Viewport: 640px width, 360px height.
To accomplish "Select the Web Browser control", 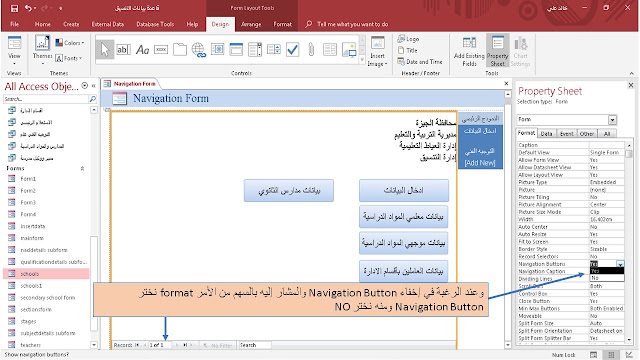I will pyautogui.click(x=218, y=50).
